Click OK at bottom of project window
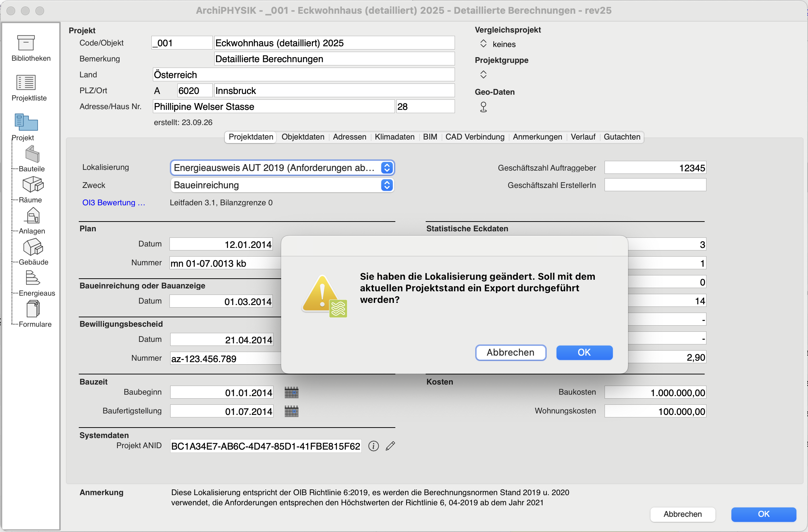808x532 pixels. 764,514
